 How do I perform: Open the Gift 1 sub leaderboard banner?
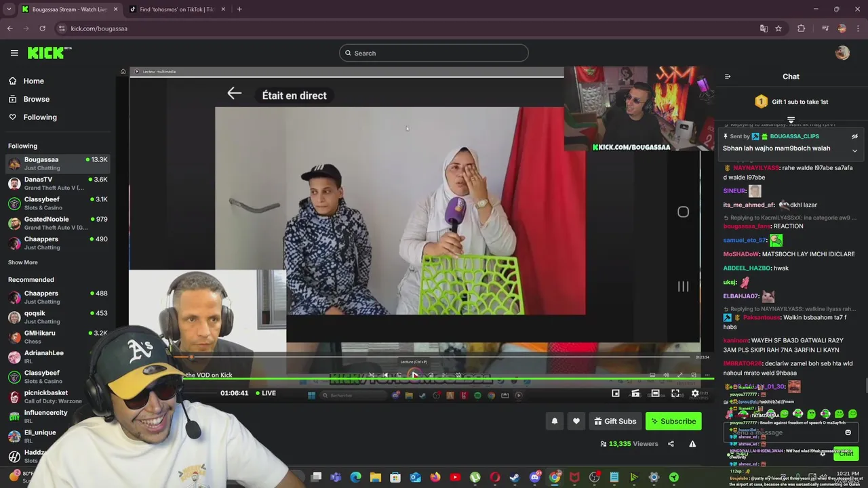pyautogui.click(x=791, y=102)
